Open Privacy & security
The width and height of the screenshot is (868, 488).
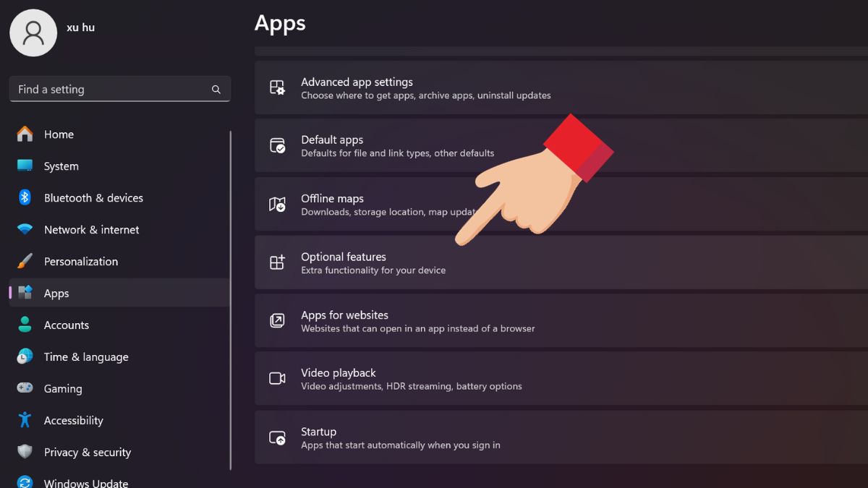point(119,452)
